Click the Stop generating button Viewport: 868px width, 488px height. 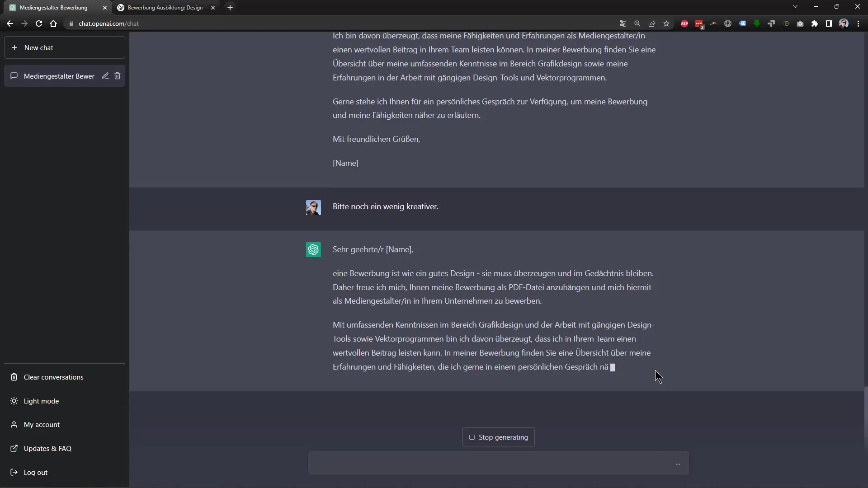point(498,437)
